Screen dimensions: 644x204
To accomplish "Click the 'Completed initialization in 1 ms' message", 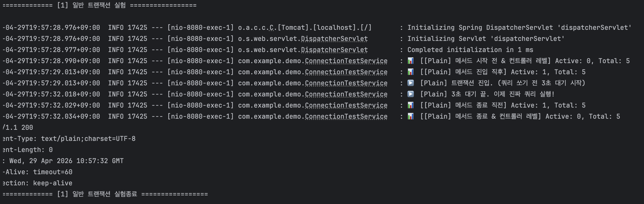I will [x=470, y=50].
